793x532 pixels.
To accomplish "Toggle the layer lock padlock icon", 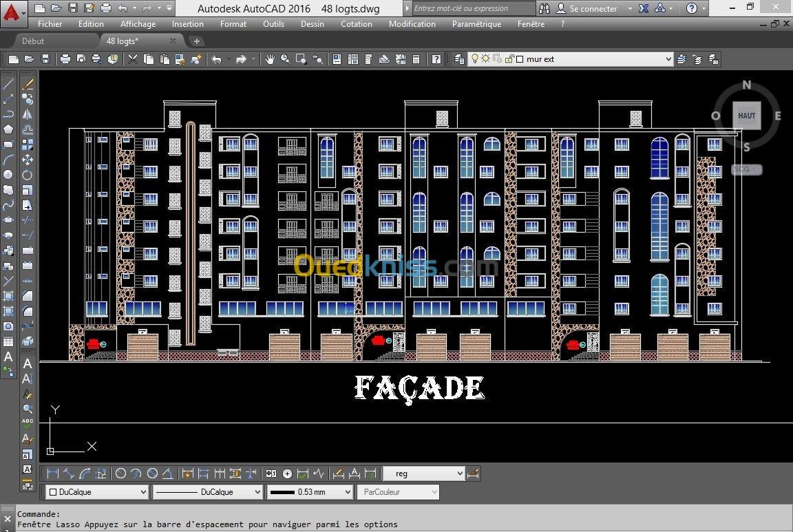I will pyautogui.click(x=509, y=59).
